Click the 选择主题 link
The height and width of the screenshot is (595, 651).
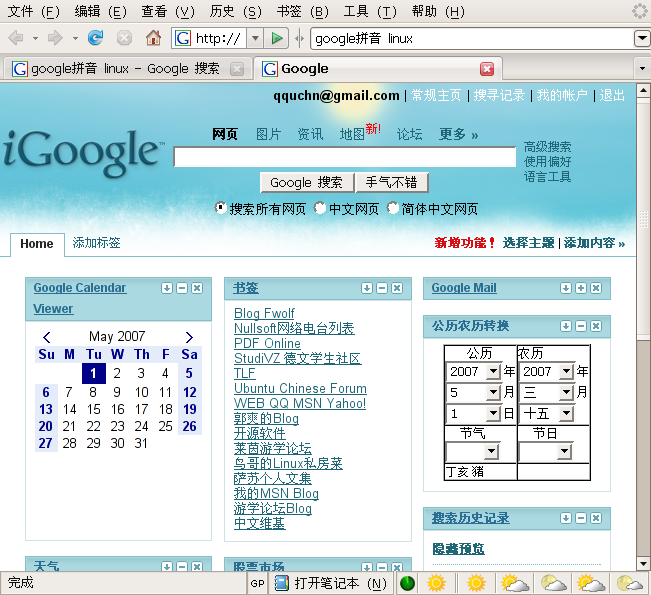(529, 243)
